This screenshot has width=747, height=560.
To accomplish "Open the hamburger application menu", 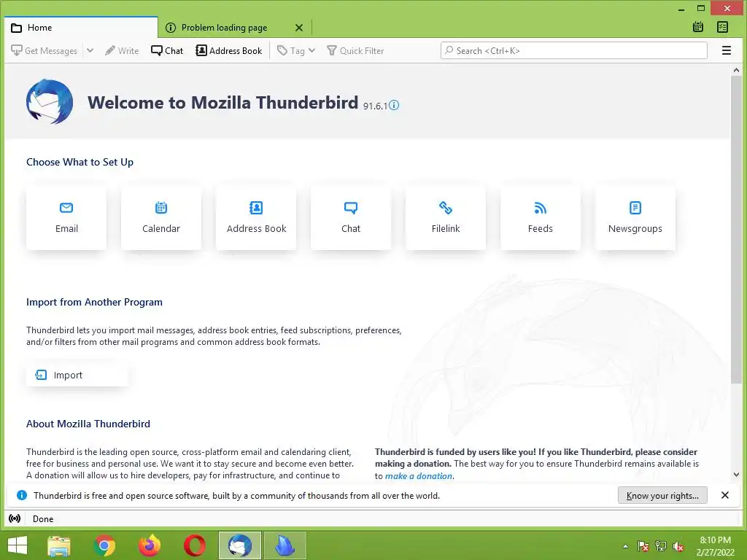I will [726, 50].
